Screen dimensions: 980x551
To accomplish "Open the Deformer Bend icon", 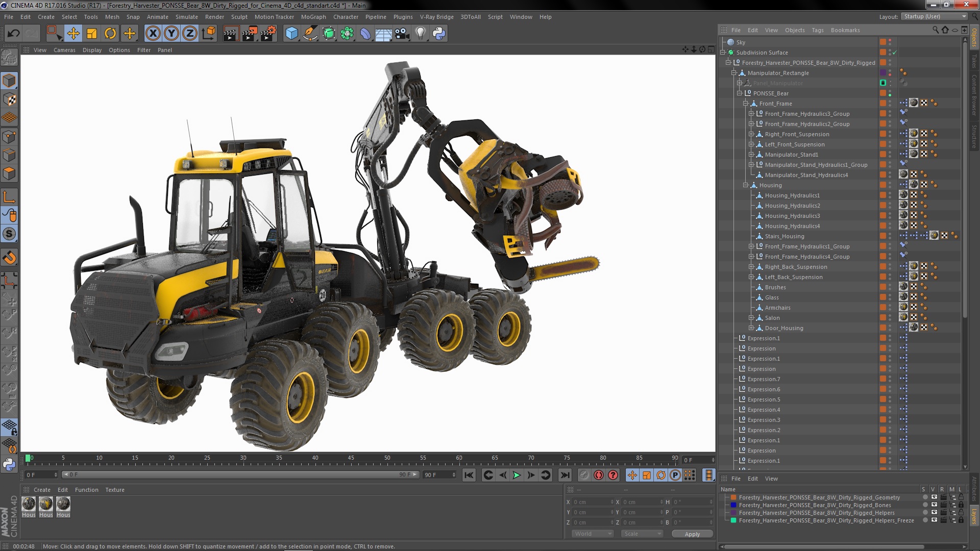I will pyautogui.click(x=365, y=34).
